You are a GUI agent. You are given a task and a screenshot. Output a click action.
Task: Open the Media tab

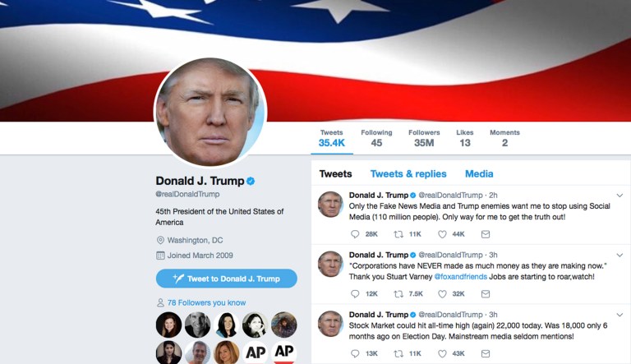(x=479, y=174)
